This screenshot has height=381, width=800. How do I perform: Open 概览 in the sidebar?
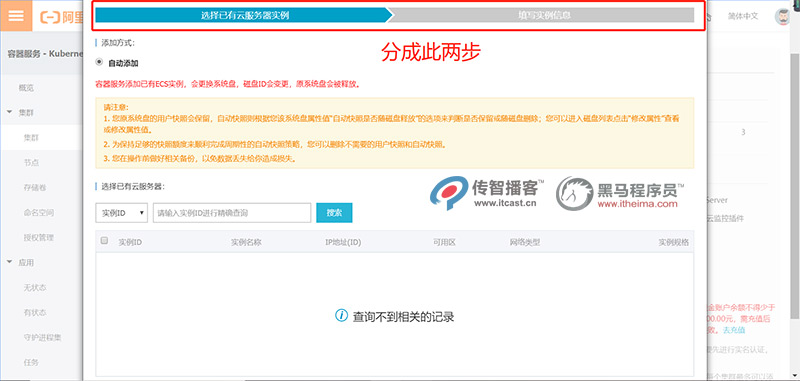[x=26, y=88]
